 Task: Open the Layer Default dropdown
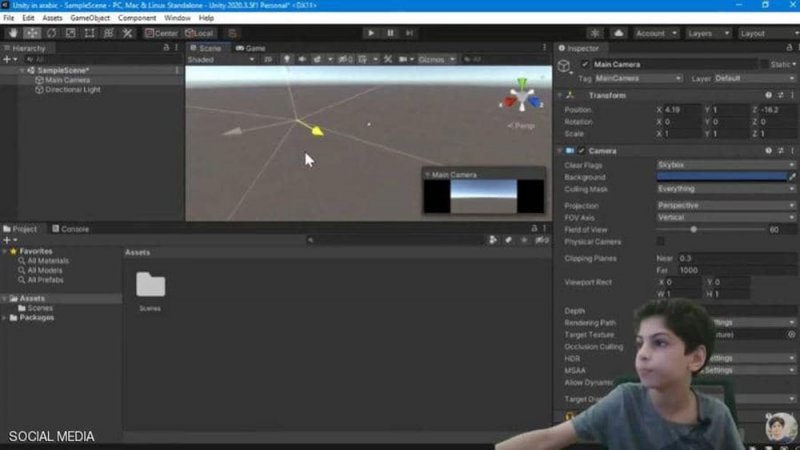(754, 79)
